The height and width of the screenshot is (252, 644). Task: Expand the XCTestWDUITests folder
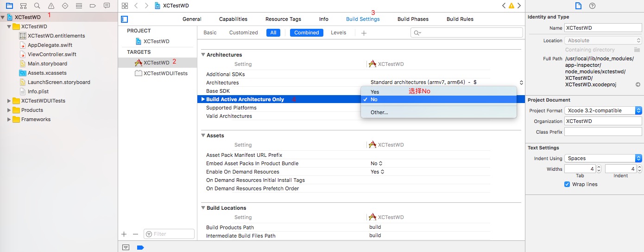pyautogui.click(x=9, y=101)
